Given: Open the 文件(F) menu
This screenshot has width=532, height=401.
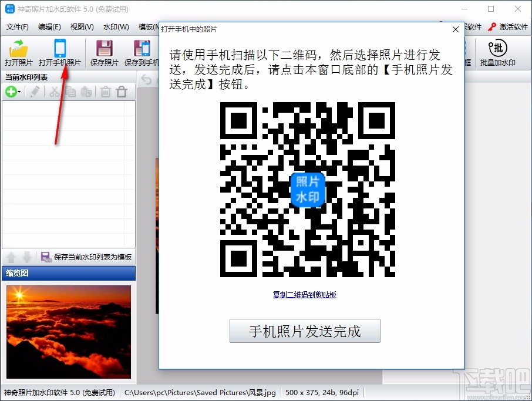Looking at the screenshot, I should [17, 27].
